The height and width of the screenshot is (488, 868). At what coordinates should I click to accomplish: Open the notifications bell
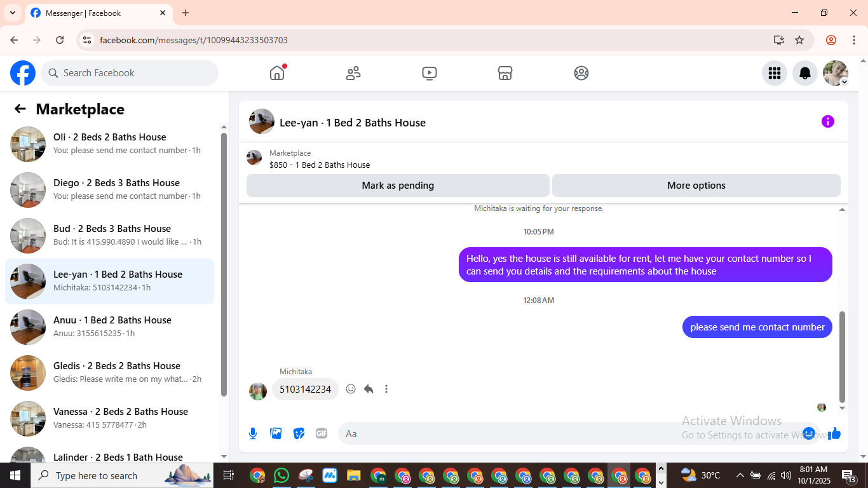(805, 73)
